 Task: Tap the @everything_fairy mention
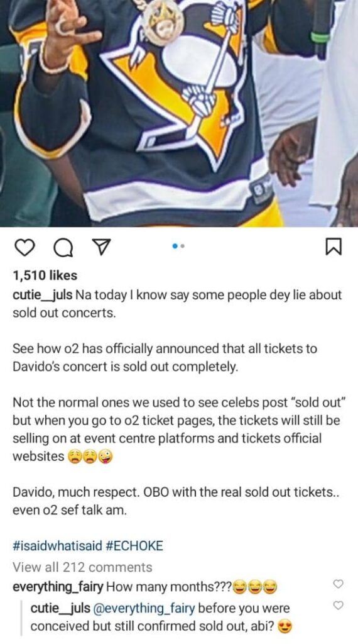click(x=144, y=608)
